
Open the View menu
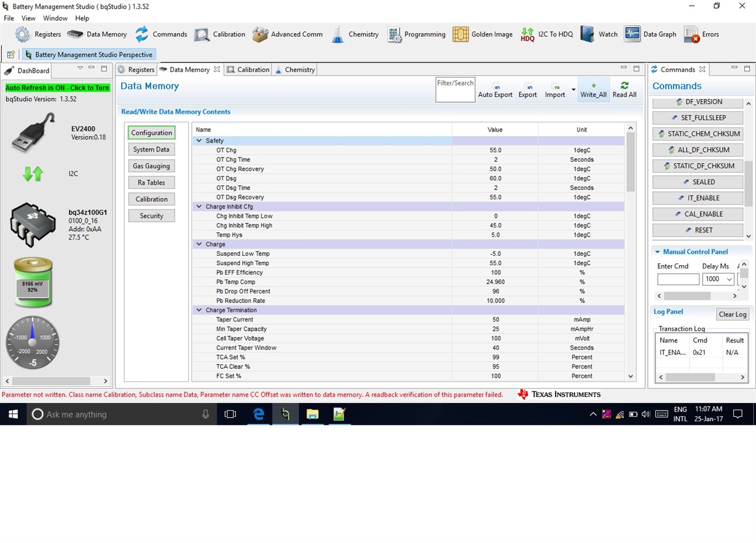28,18
